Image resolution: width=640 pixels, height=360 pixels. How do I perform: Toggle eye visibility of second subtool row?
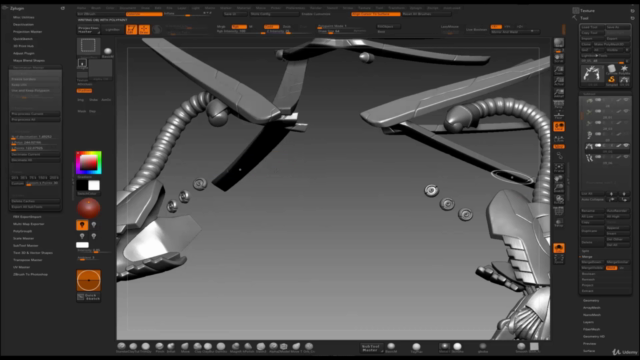[626, 111]
